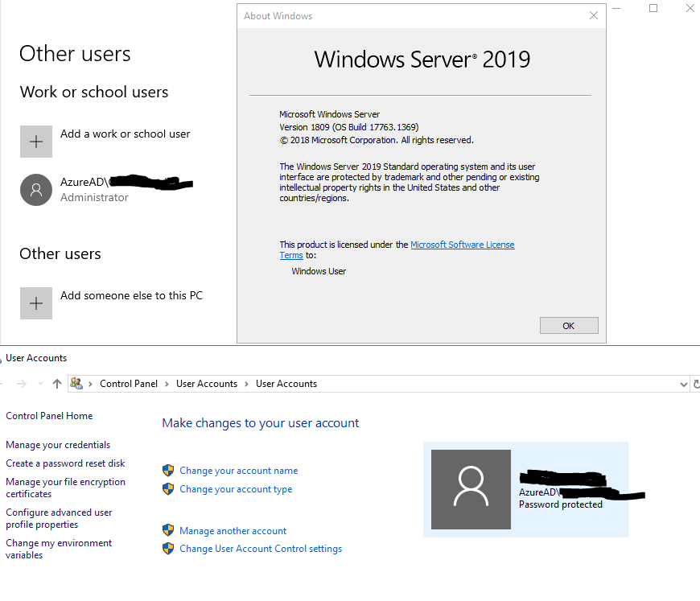This screenshot has width=700, height=601.
Task: Maximize the Settings window
Action: (x=653, y=8)
